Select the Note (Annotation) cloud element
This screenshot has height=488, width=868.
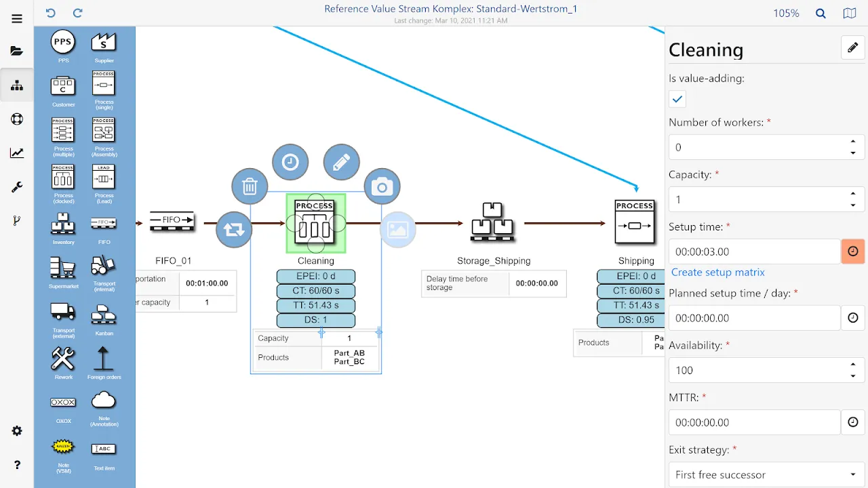[x=104, y=409]
